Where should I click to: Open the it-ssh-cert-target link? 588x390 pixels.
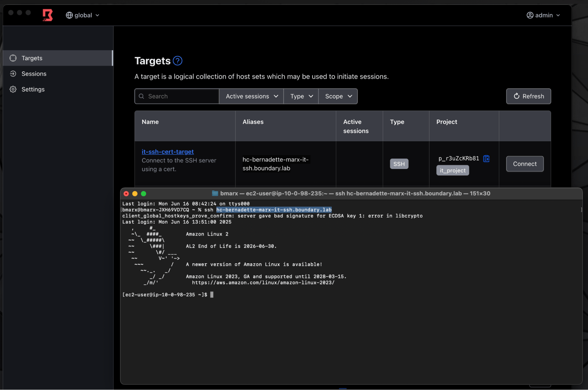pyautogui.click(x=168, y=152)
